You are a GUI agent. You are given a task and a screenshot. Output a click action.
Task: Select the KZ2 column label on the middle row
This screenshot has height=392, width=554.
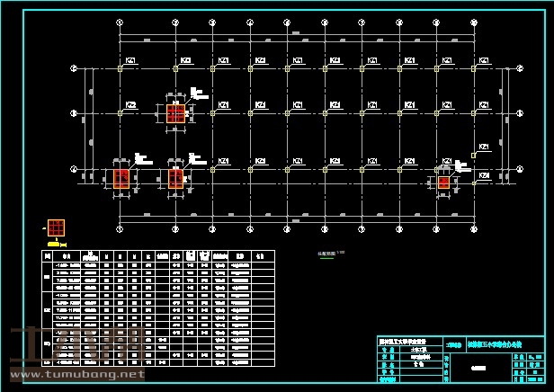point(131,105)
